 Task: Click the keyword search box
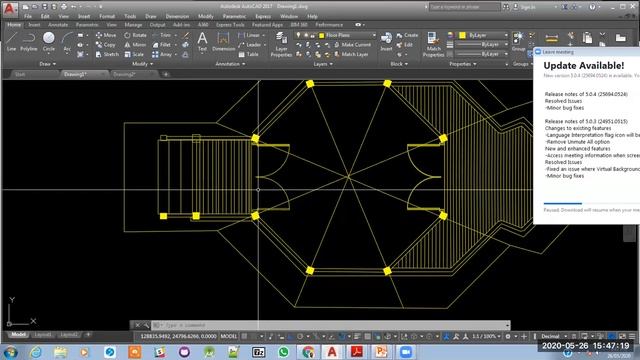point(464,7)
